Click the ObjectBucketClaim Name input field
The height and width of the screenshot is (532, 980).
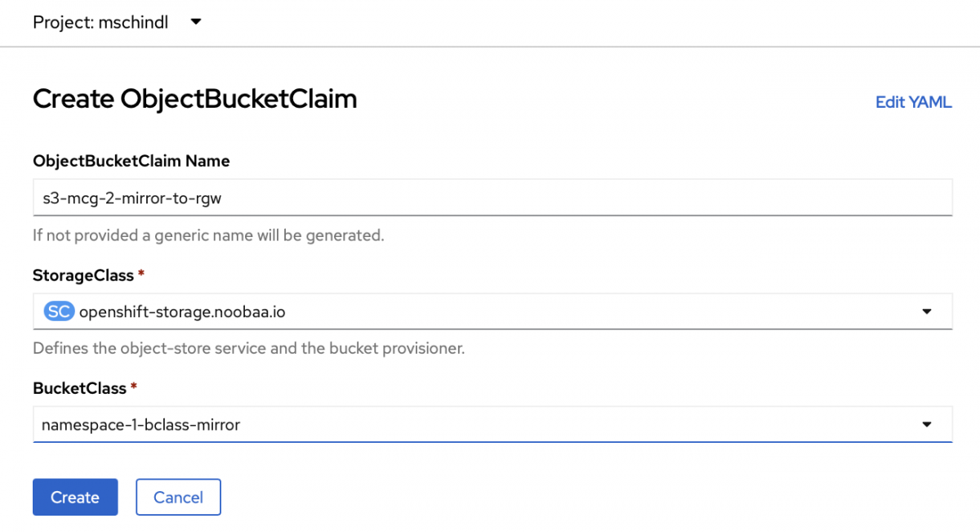(x=490, y=197)
